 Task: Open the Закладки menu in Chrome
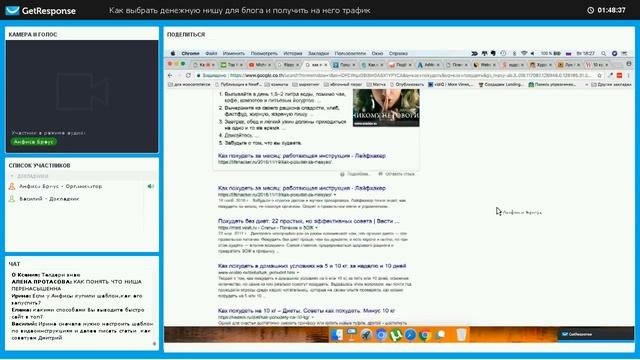point(318,53)
